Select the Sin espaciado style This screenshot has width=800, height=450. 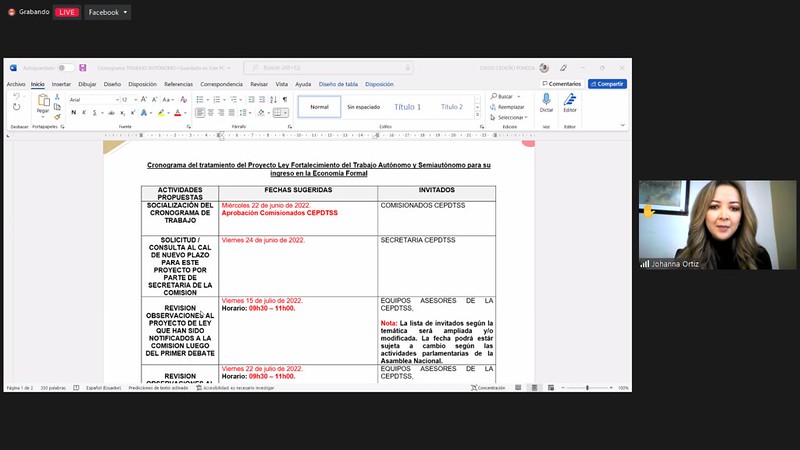[x=364, y=107]
